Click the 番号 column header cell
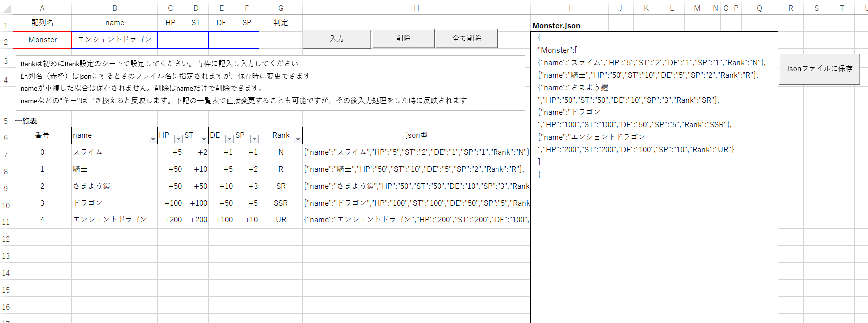Viewport: 868px width, 323px height. tap(42, 135)
